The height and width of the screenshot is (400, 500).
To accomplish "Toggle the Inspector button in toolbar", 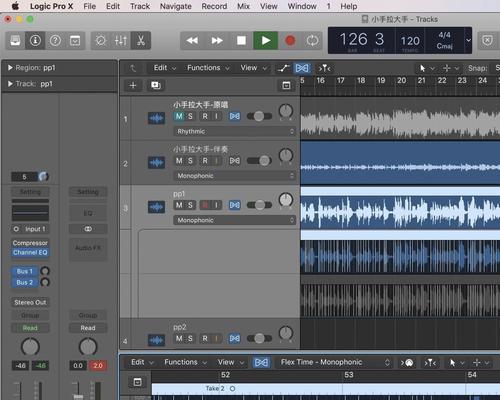I will [35, 41].
